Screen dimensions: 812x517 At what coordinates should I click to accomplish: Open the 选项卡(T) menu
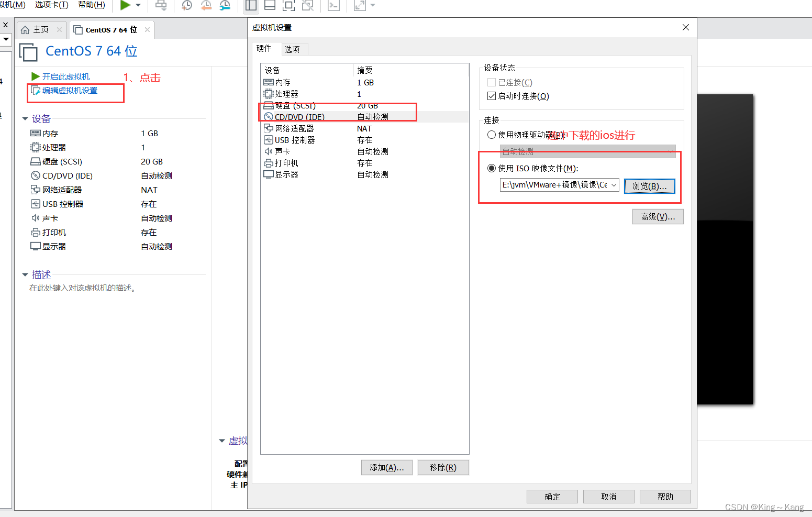coord(51,5)
